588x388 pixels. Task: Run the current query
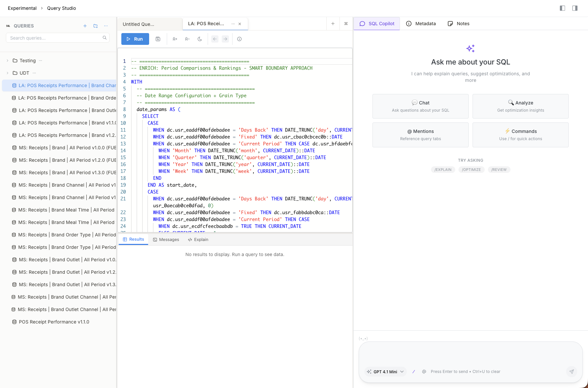coord(135,39)
